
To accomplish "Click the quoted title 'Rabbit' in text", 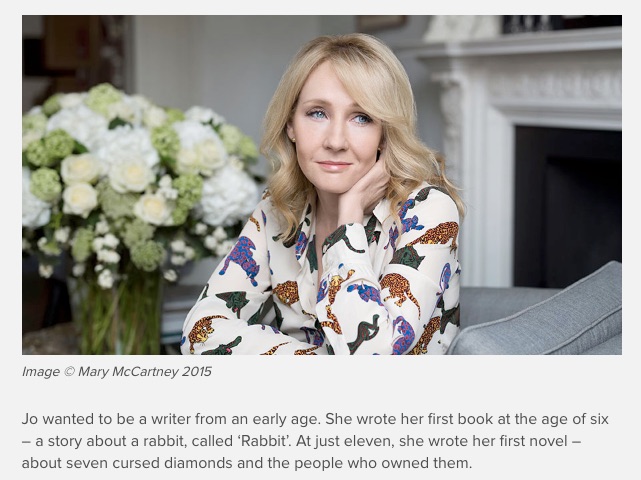I will [264, 441].
